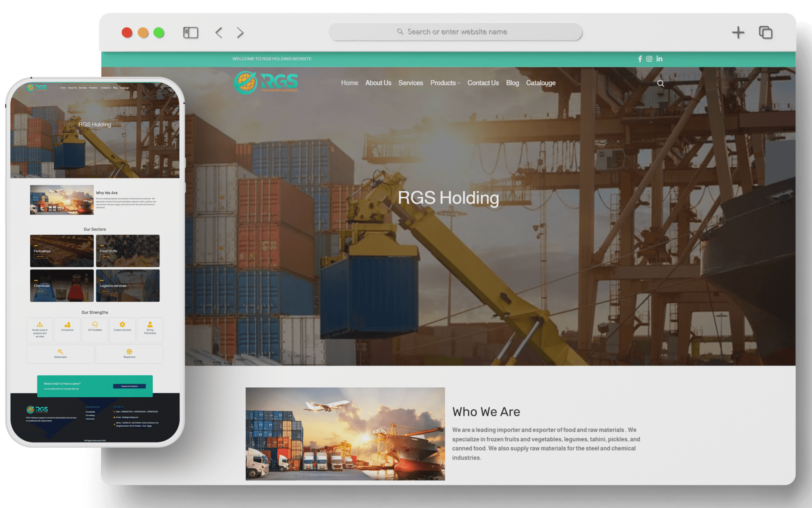Click the Responsive globe icon
812x508 pixels.
(x=129, y=351)
